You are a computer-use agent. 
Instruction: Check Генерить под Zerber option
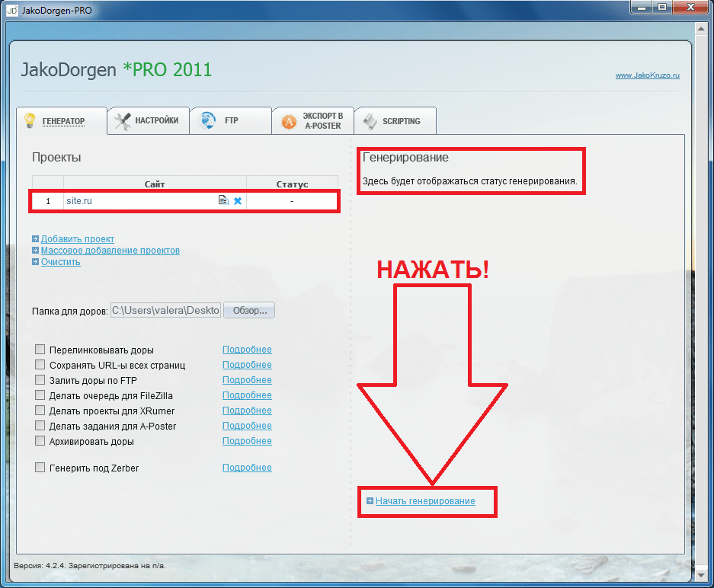[x=40, y=468]
